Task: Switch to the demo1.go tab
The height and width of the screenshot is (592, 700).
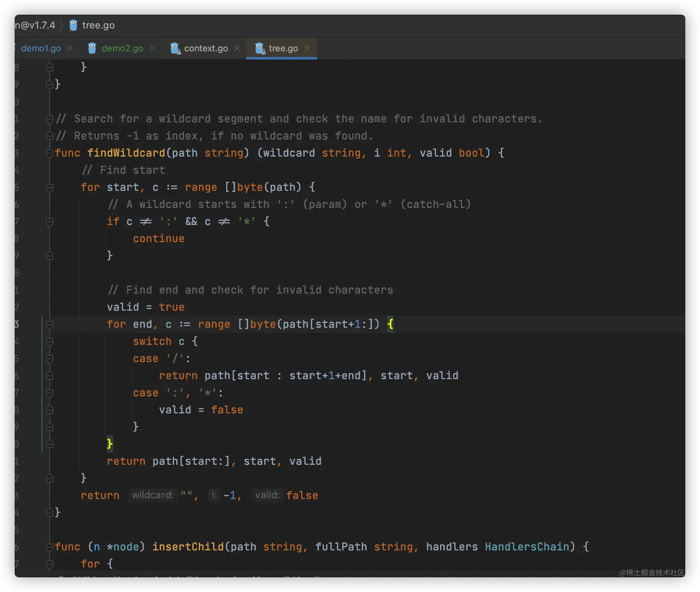Action: pos(41,48)
